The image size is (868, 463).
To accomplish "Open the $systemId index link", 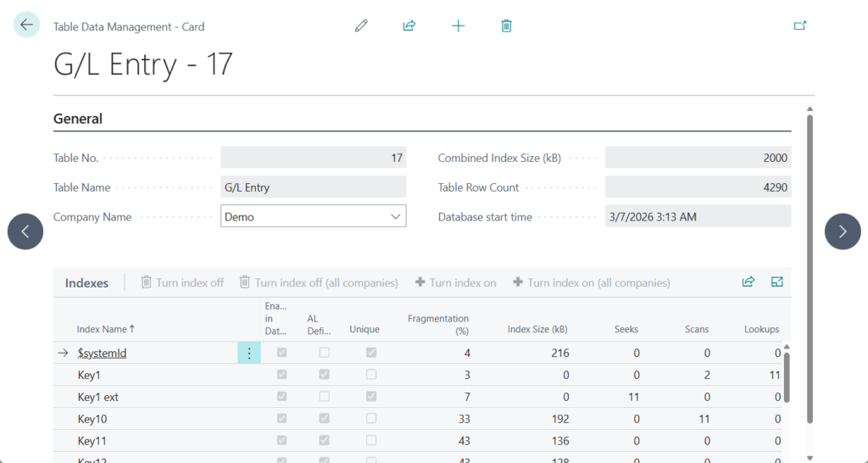I will pyautogui.click(x=102, y=354).
